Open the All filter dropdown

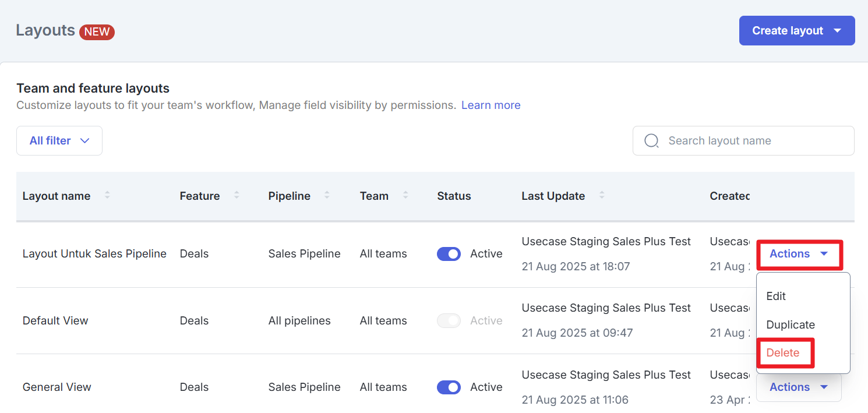tap(59, 141)
